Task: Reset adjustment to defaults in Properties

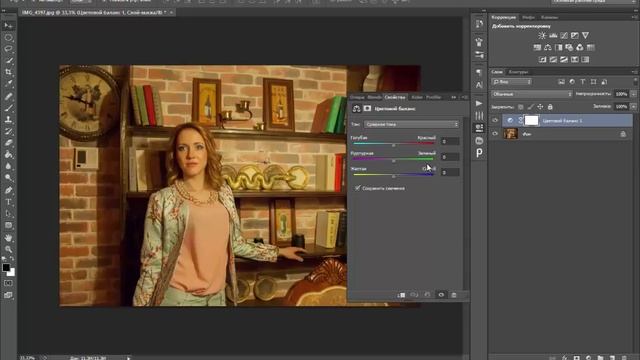Action: 427,295
